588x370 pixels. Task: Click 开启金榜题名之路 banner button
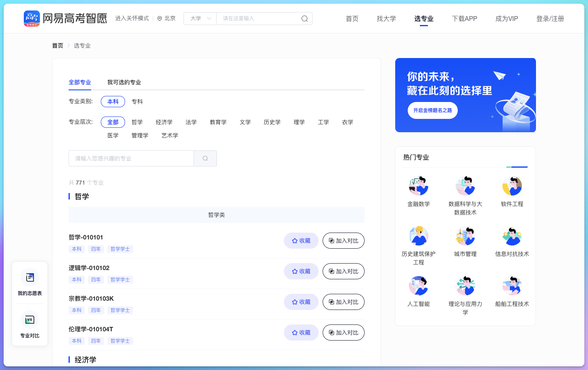pos(432,110)
